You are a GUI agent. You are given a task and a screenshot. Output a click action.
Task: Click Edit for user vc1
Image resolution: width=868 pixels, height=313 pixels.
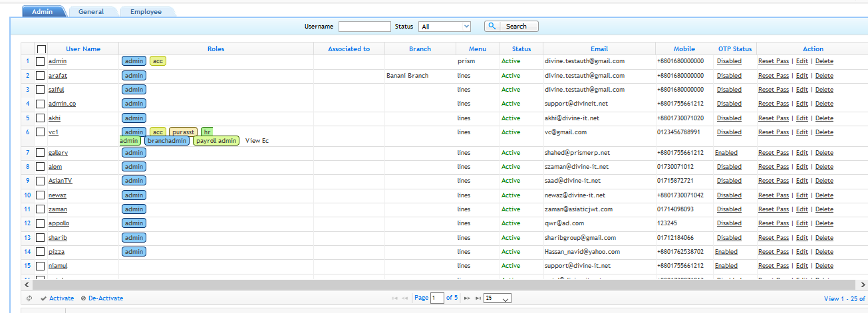tap(802, 132)
